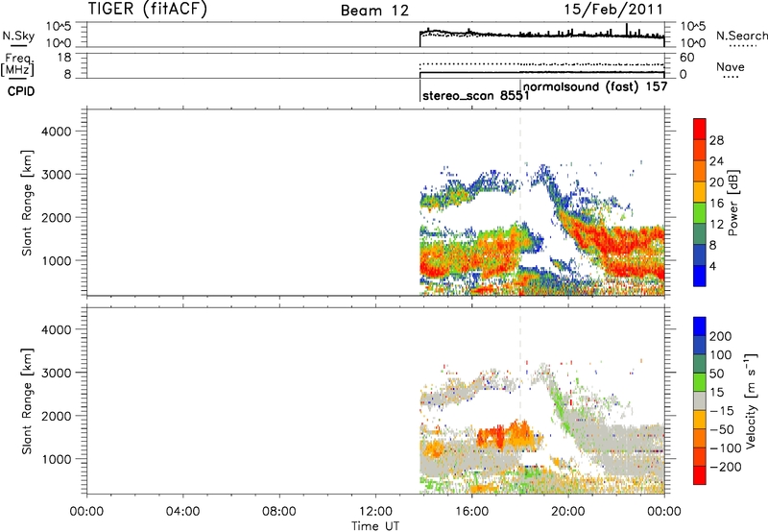Click the 'Slant Range [km]' label of power panel
The image size is (768, 532).
click(x=27, y=203)
